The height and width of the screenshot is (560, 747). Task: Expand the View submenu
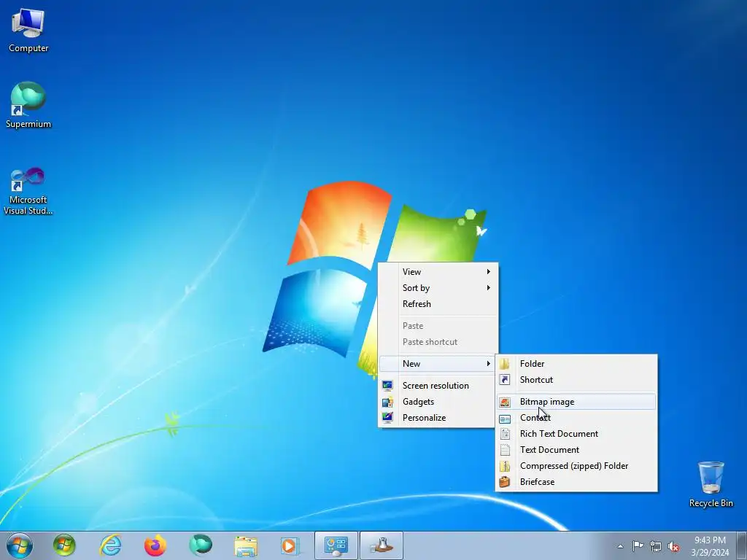[x=438, y=272]
